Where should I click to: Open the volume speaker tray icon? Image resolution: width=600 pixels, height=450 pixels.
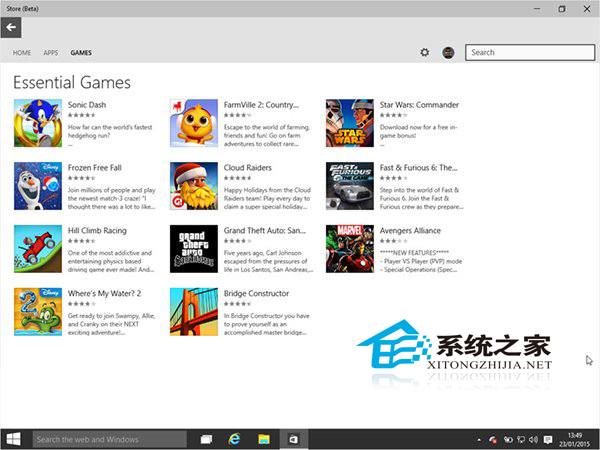point(533,440)
